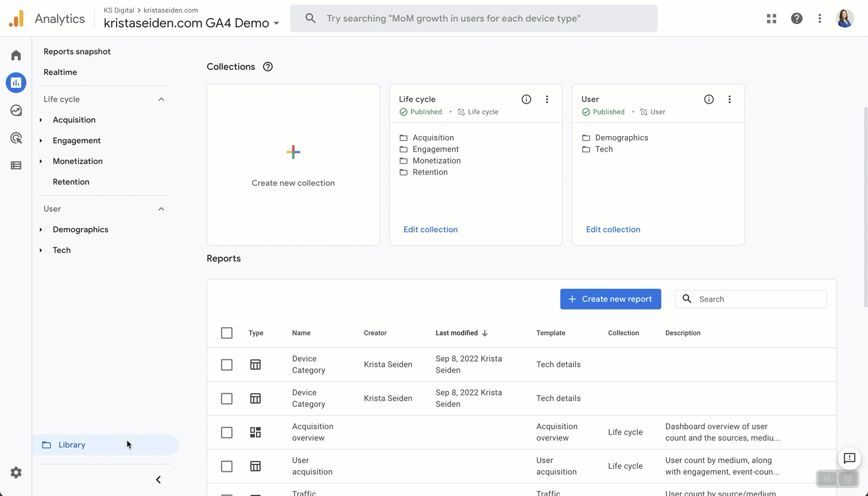The width and height of the screenshot is (868, 496).
Task: Open Admin settings gear icon
Action: coord(16,472)
